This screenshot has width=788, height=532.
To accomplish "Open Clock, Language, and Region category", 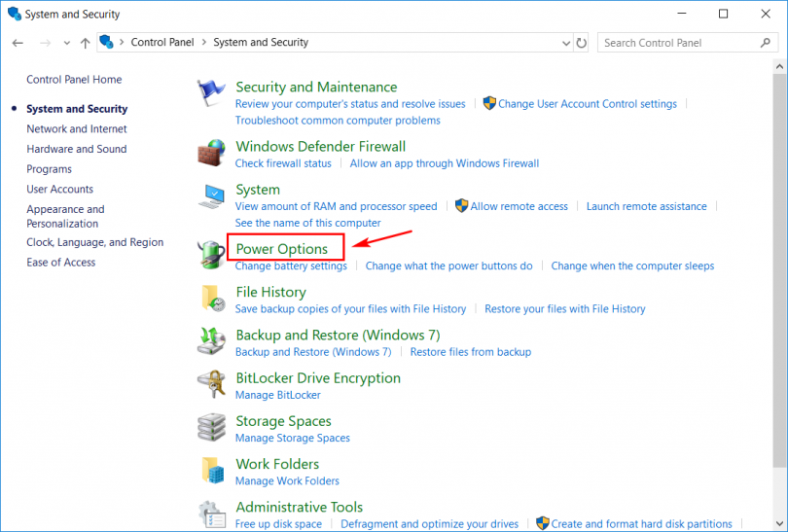I will pos(95,242).
